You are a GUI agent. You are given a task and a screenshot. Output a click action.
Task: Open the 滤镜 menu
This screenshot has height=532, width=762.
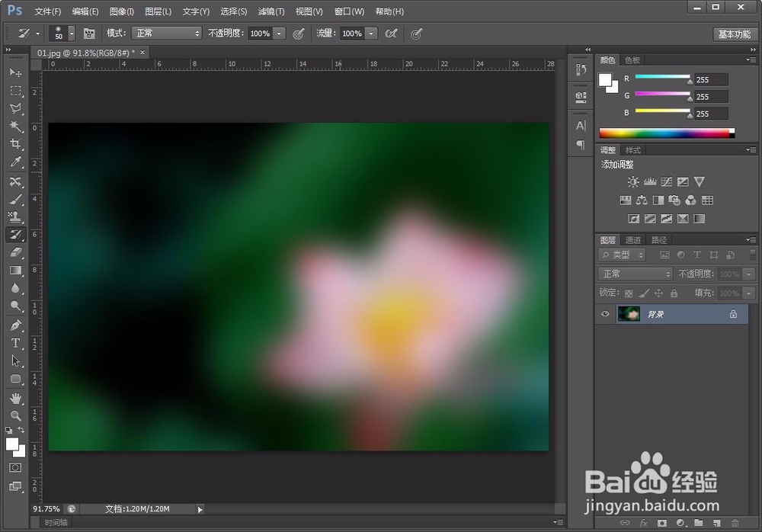(271, 11)
